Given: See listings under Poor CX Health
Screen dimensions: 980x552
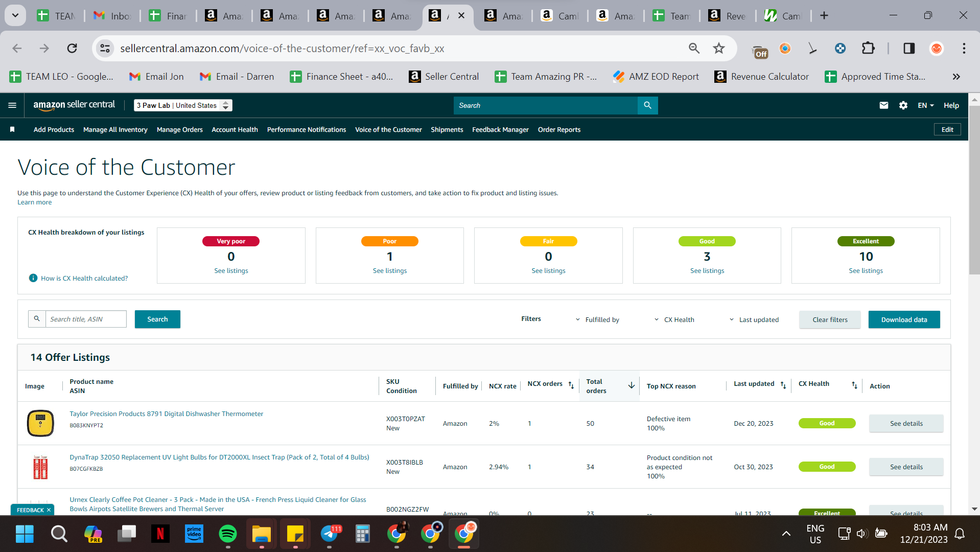Looking at the screenshot, I should point(390,271).
